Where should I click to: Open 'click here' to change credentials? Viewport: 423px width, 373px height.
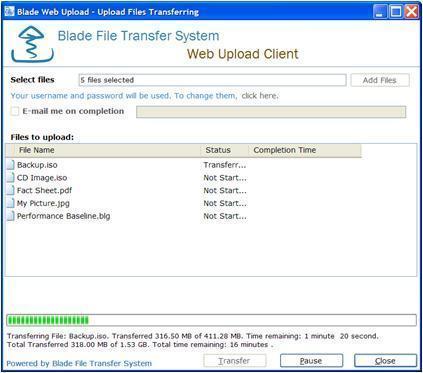(x=259, y=96)
